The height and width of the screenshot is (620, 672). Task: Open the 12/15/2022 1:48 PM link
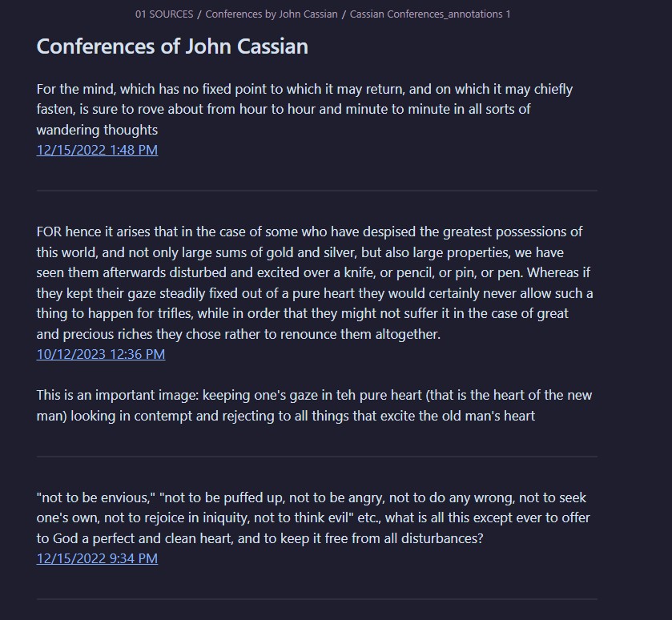coord(97,150)
